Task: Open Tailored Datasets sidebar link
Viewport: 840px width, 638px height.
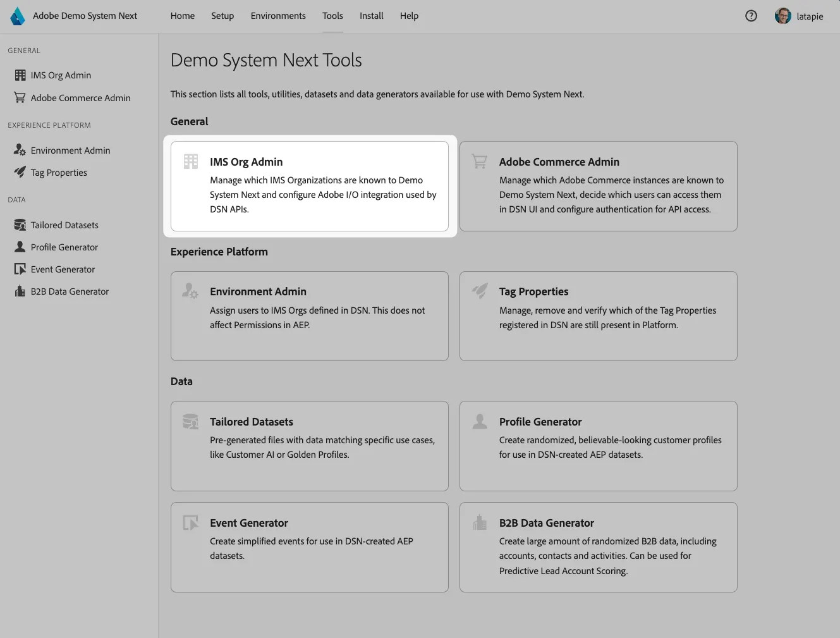Action: pyautogui.click(x=64, y=225)
